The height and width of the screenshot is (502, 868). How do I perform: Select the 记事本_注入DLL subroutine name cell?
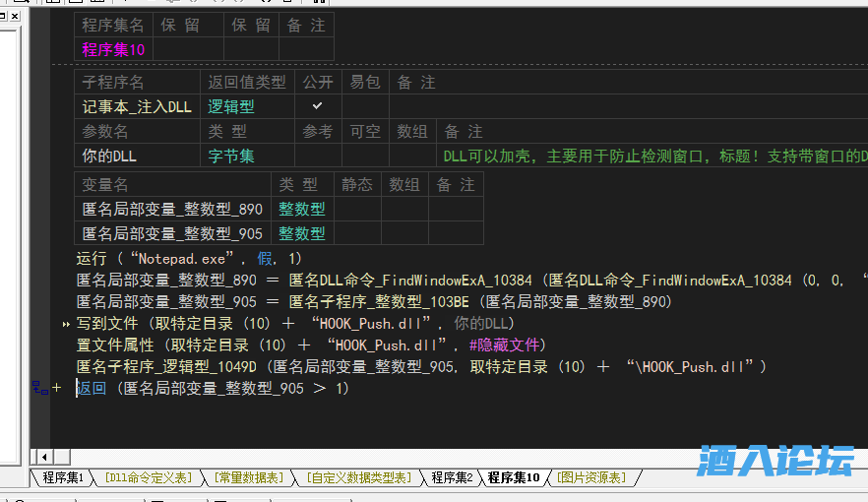137,106
